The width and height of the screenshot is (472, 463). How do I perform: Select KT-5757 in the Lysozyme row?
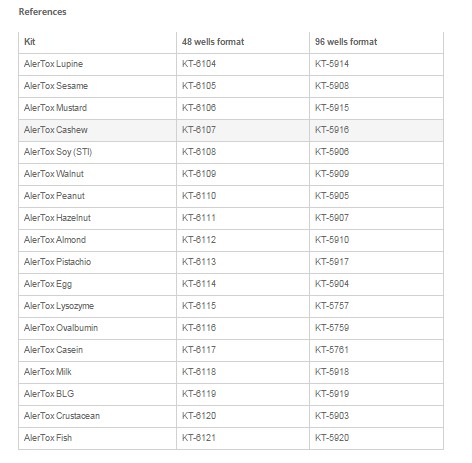point(332,306)
